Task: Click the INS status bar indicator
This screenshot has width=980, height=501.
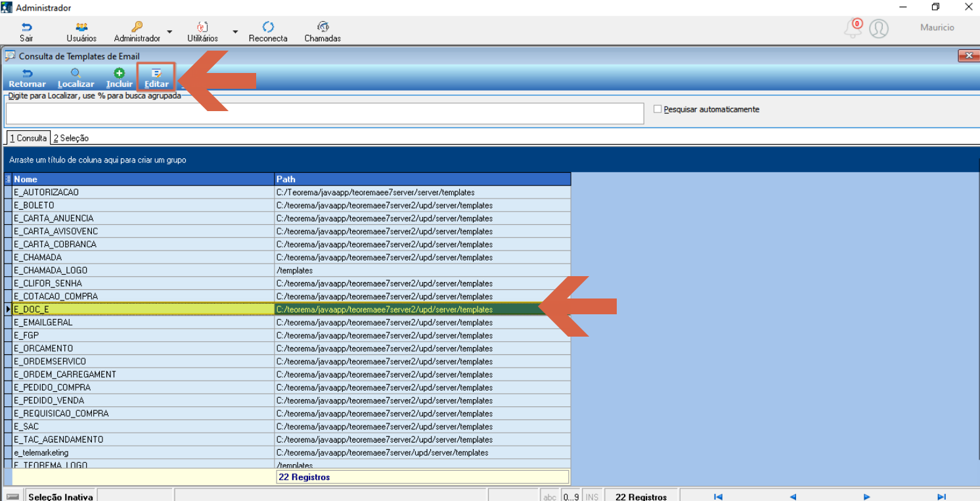Action: [592, 497]
